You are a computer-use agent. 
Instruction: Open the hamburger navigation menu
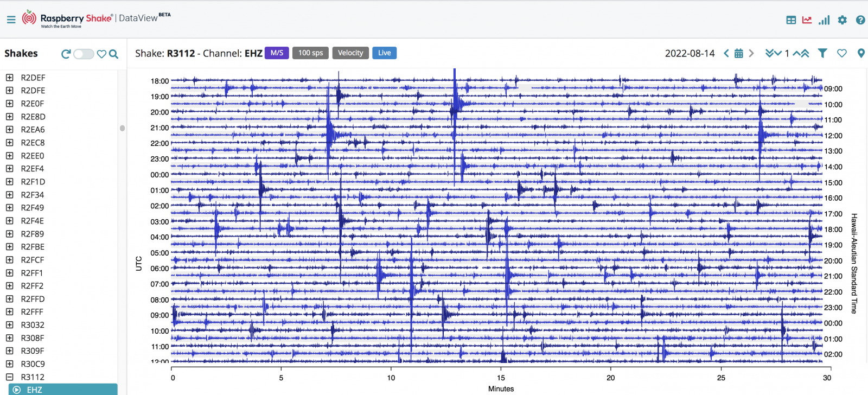click(x=11, y=20)
